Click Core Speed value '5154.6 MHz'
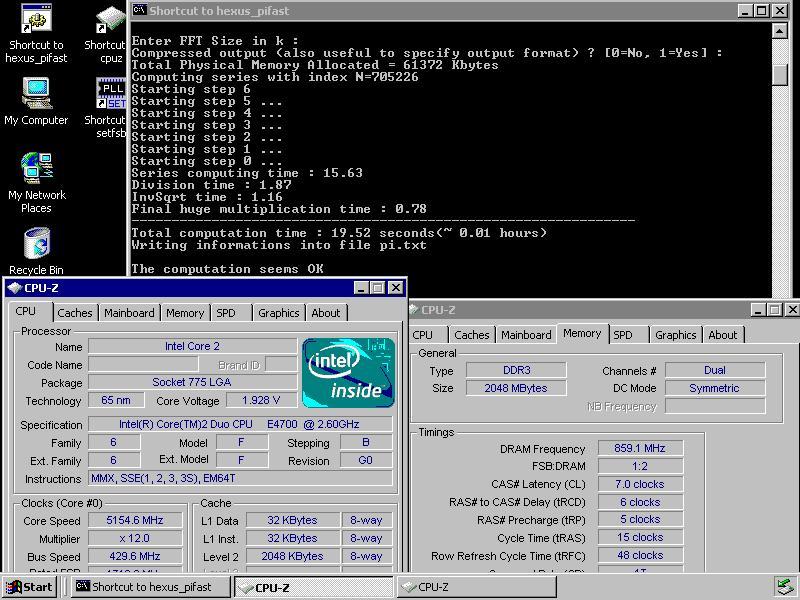Image resolution: width=800 pixels, height=600 pixels. (x=135, y=520)
